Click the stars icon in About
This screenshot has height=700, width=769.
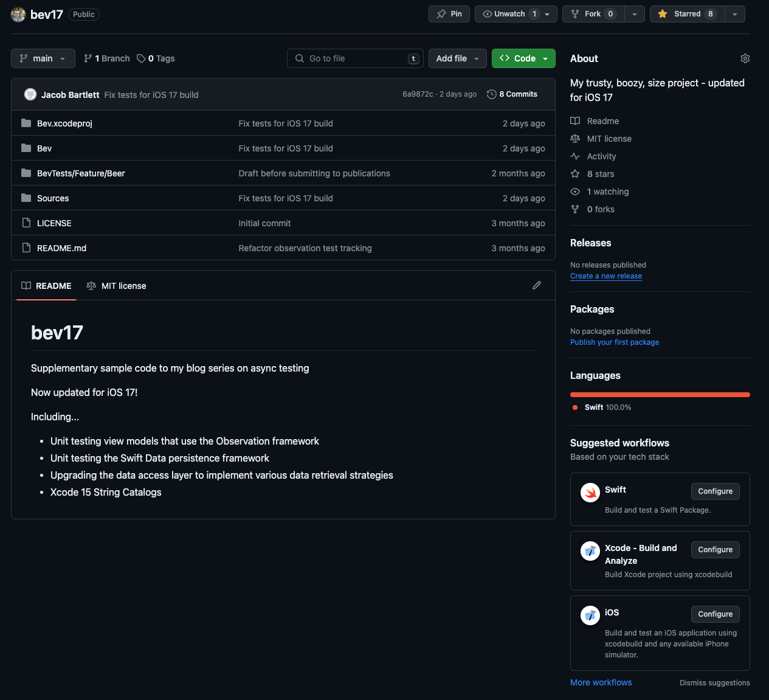tap(575, 174)
